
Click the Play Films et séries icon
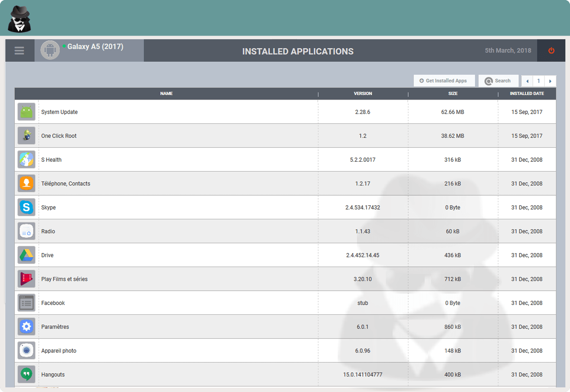tap(26, 279)
